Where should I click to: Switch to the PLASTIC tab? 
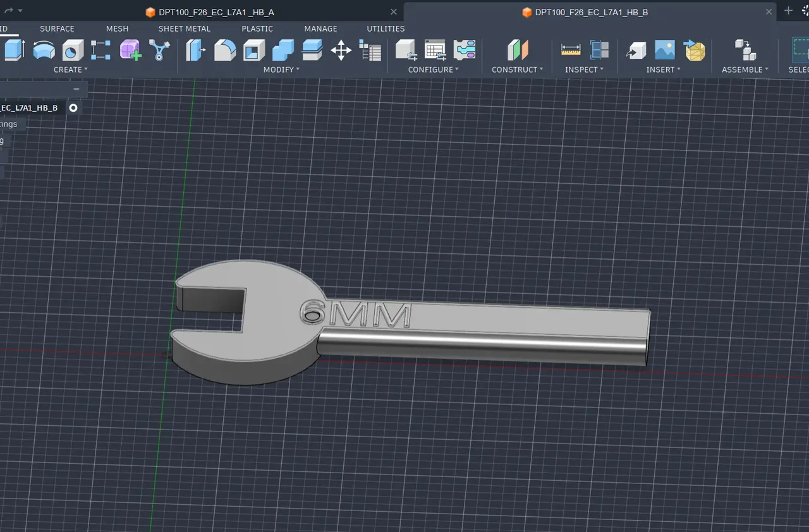tap(257, 28)
